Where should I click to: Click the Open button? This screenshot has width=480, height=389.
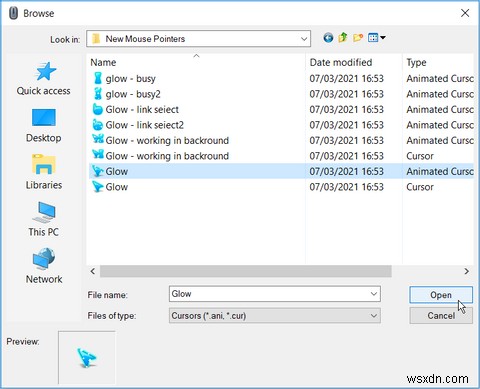tap(441, 295)
